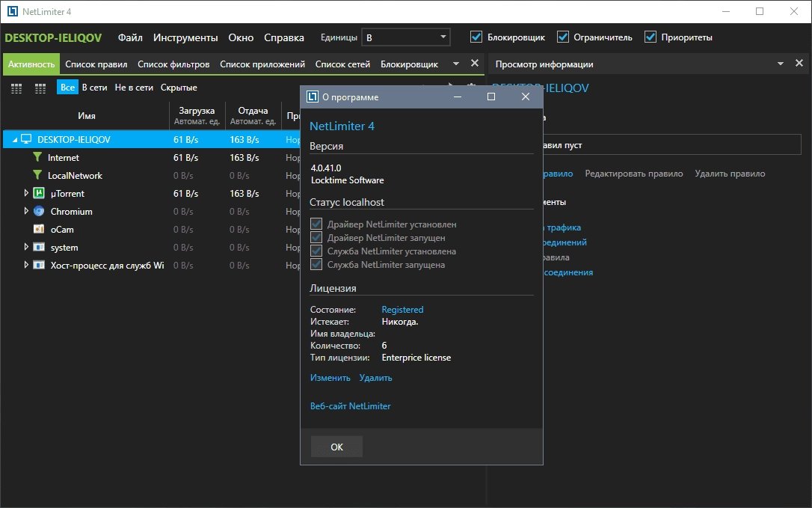Click version text 4.0.41.0
Image resolution: width=812 pixels, height=508 pixels.
point(326,168)
